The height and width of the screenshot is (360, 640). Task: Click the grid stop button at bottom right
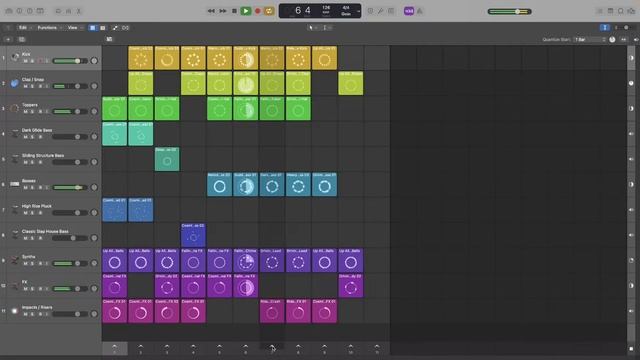[x=631, y=349]
